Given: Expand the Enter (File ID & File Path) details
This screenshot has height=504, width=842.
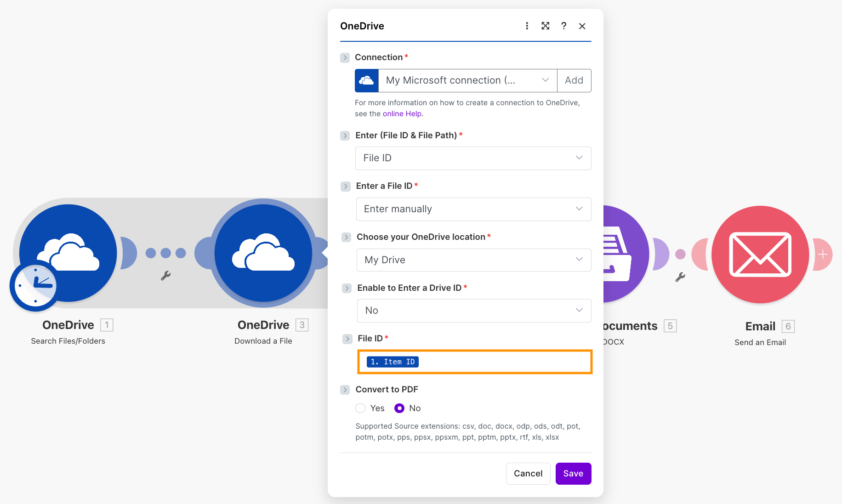Looking at the screenshot, I should (345, 136).
